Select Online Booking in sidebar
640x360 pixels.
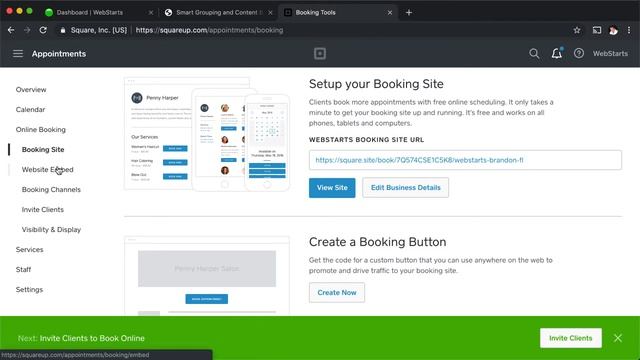click(40, 129)
